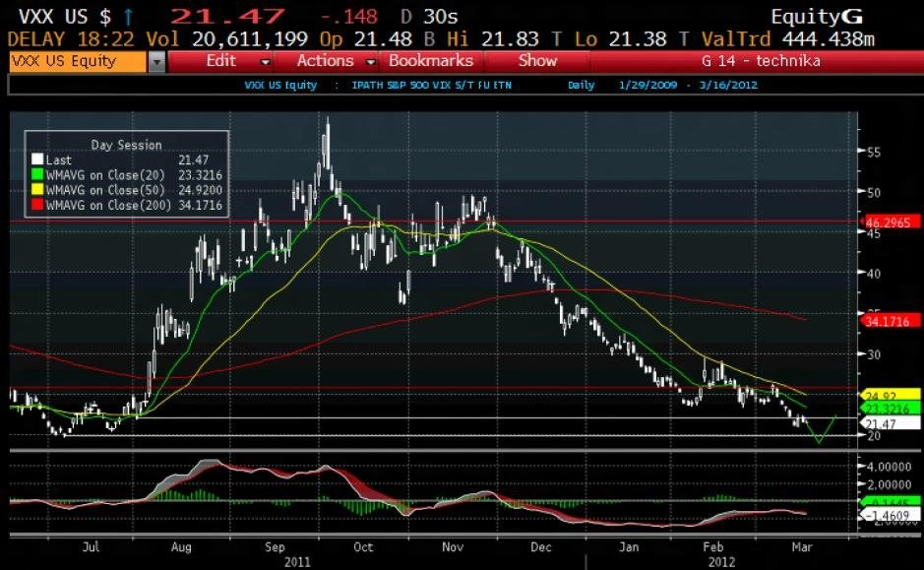This screenshot has width=924, height=570.
Task: Select the 'WMAVG on Close(50)' legend row
Action: pyautogui.click(x=127, y=190)
